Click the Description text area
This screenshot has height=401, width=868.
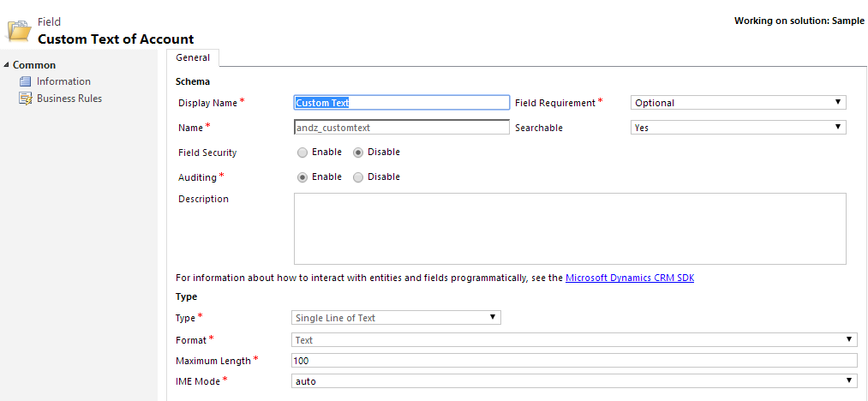(x=569, y=228)
